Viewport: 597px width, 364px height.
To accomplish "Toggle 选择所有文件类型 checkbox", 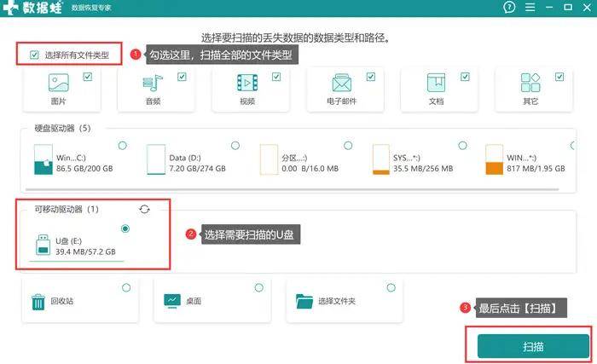I will (x=34, y=55).
